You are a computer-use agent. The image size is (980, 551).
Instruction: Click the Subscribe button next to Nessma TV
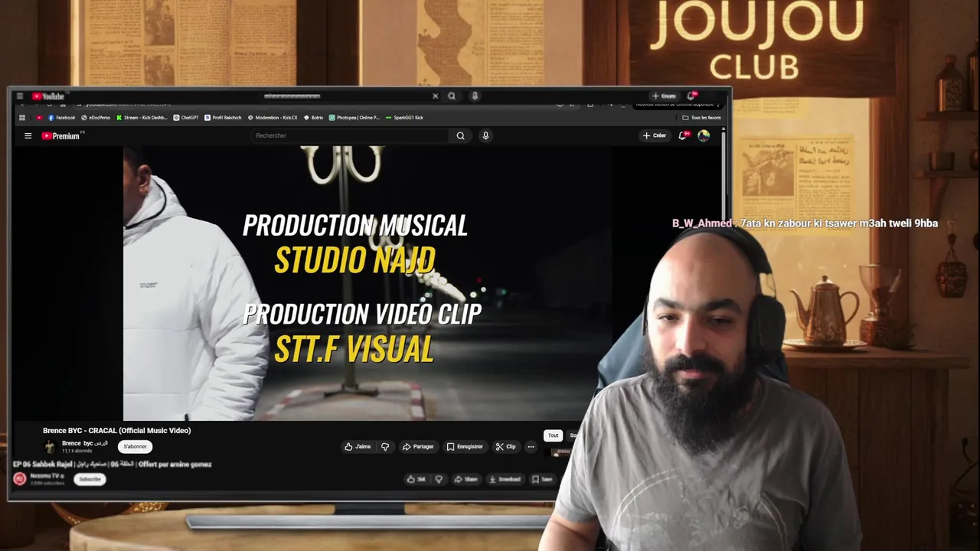[90, 479]
